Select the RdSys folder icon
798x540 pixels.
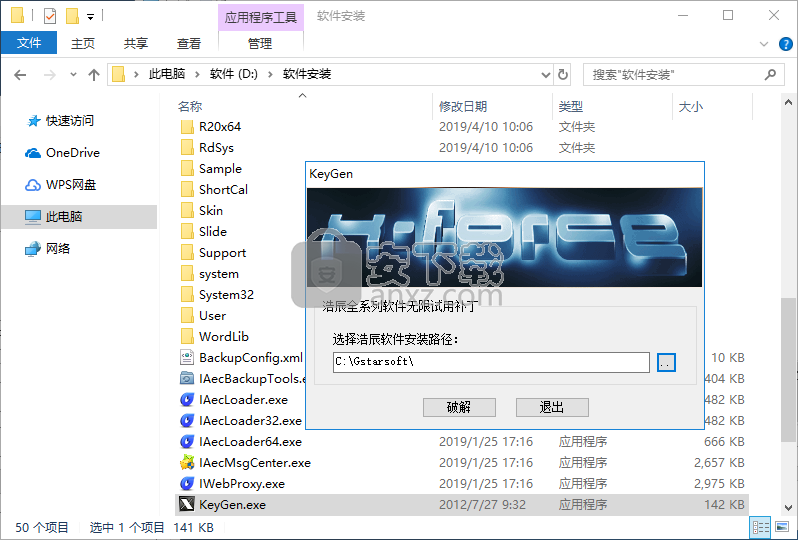[x=187, y=148]
